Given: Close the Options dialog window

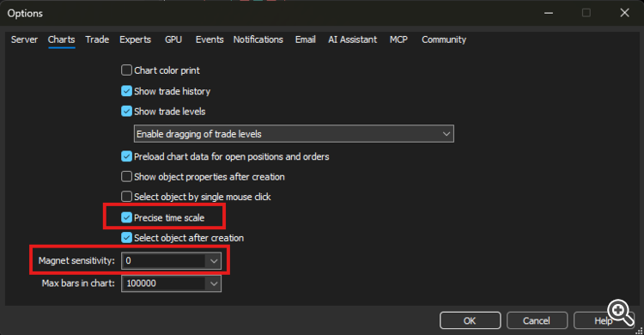Looking at the screenshot, I should click(x=625, y=13).
